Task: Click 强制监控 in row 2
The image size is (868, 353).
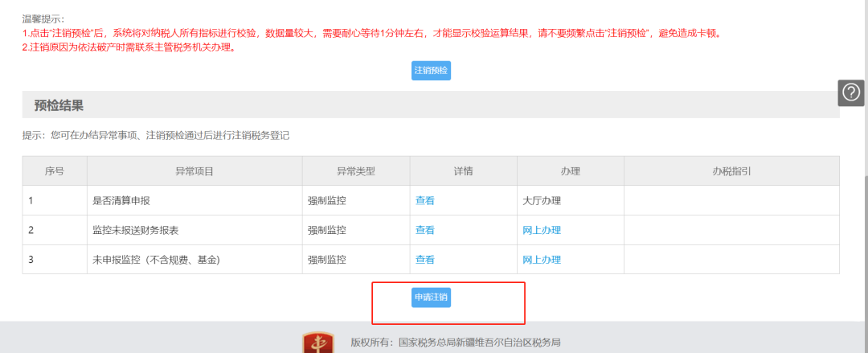Action: pyautogui.click(x=326, y=230)
